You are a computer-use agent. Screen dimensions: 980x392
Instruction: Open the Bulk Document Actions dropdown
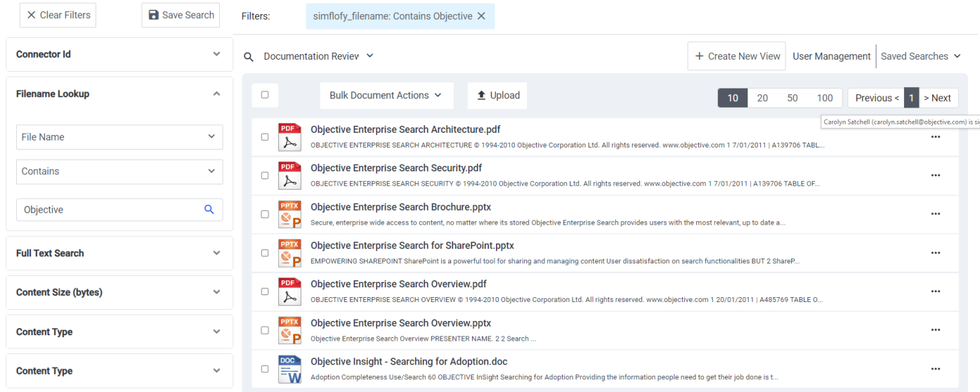pyautogui.click(x=386, y=96)
